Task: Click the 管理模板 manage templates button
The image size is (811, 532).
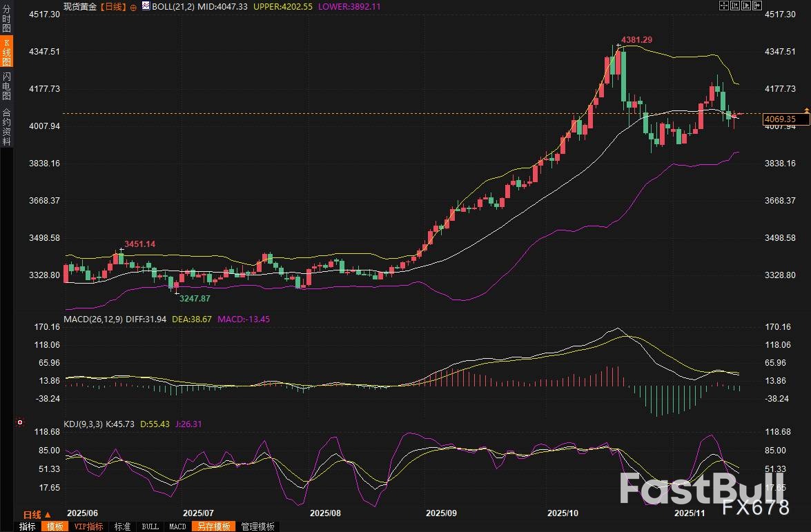Action: click(x=257, y=526)
